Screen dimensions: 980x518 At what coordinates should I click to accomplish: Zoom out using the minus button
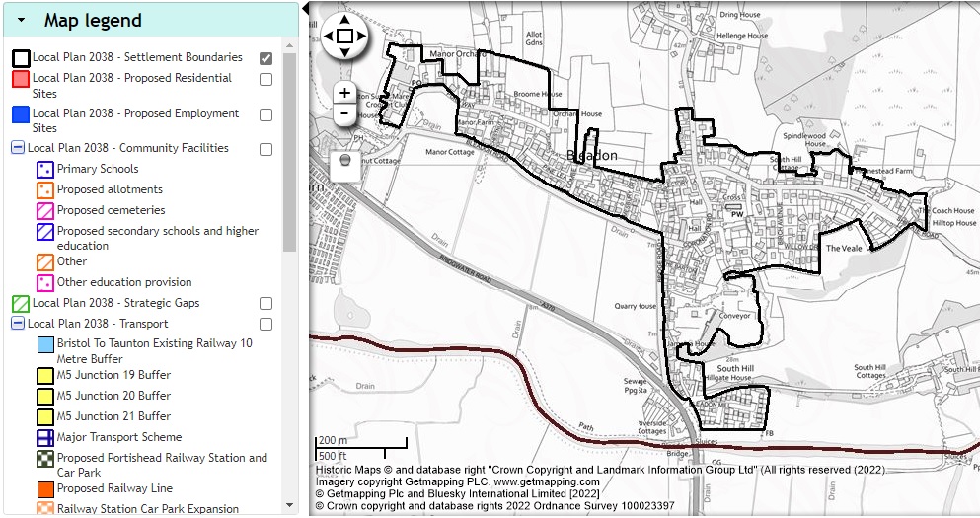click(x=344, y=113)
